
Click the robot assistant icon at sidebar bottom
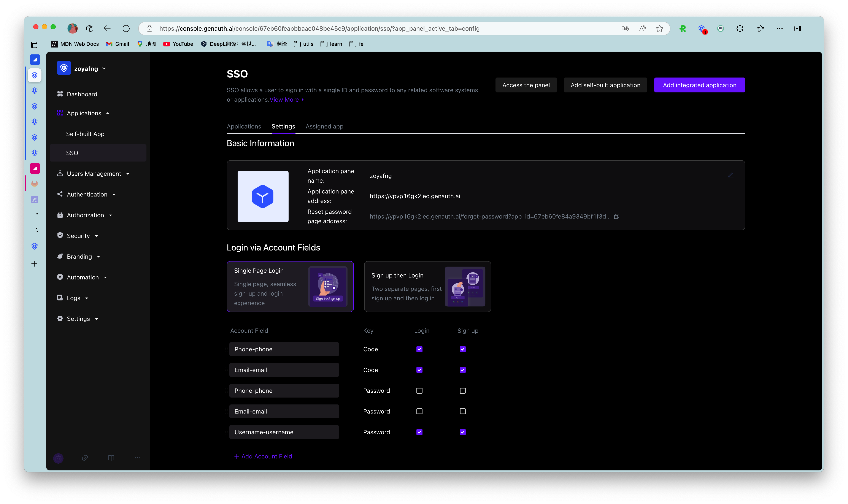[x=58, y=458]
